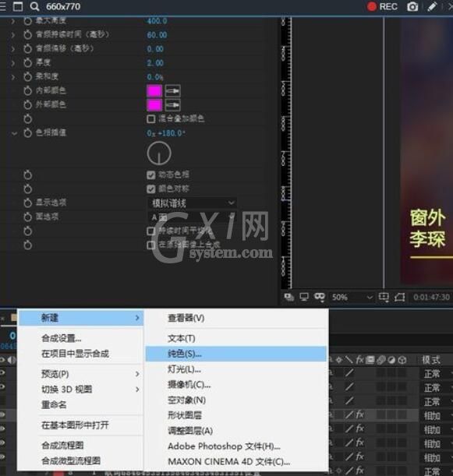Open the pencil annotation tool
Screen dimensions: 453x476
pos(432,6)
